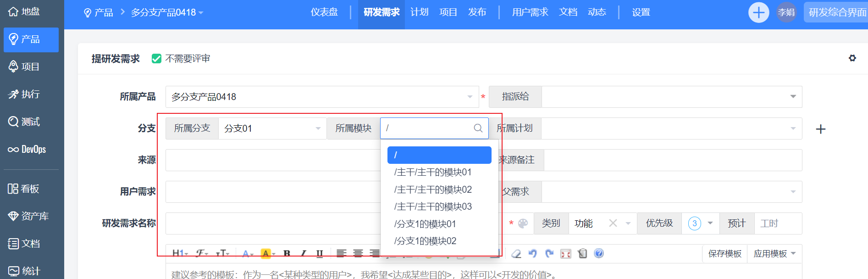The height and width of the screenshot is (279, 868).
Task: Open the text color picker
Action: coord(248,253)
